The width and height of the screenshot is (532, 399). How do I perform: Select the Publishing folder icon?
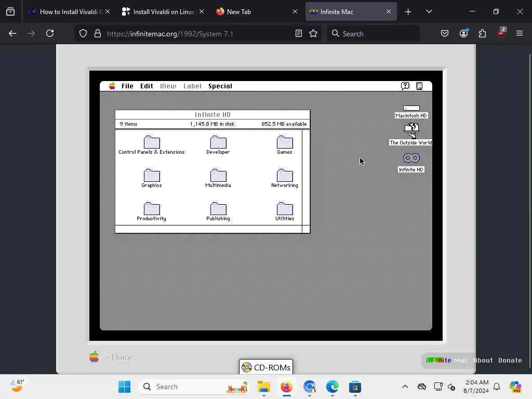point(218,209)
